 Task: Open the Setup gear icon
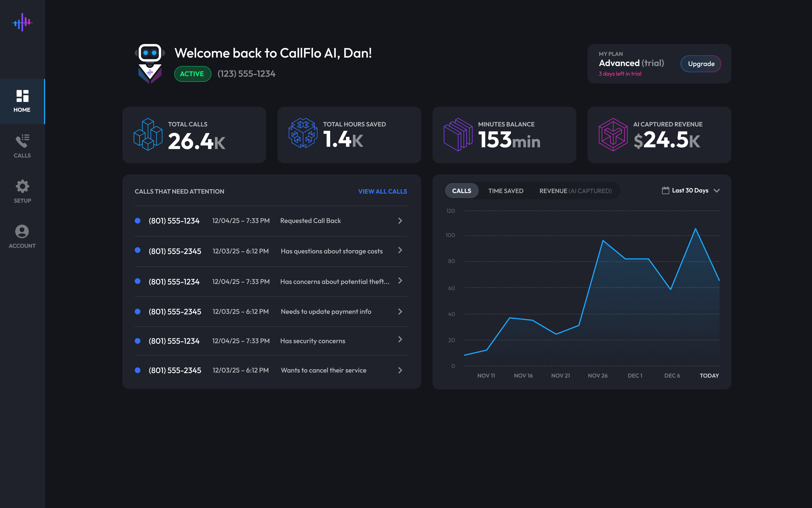(x=22, y=186)
